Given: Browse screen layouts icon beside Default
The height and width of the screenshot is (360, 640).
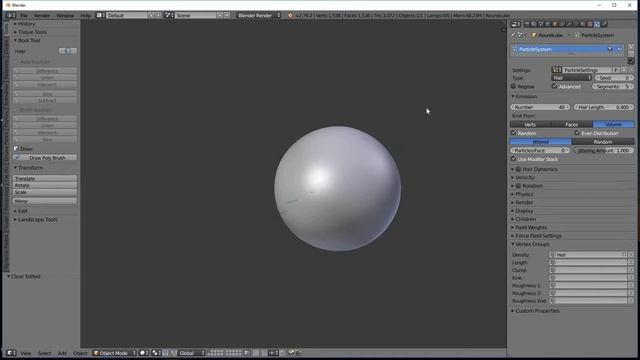Looking at the screenshot, I should click(100, 15).
